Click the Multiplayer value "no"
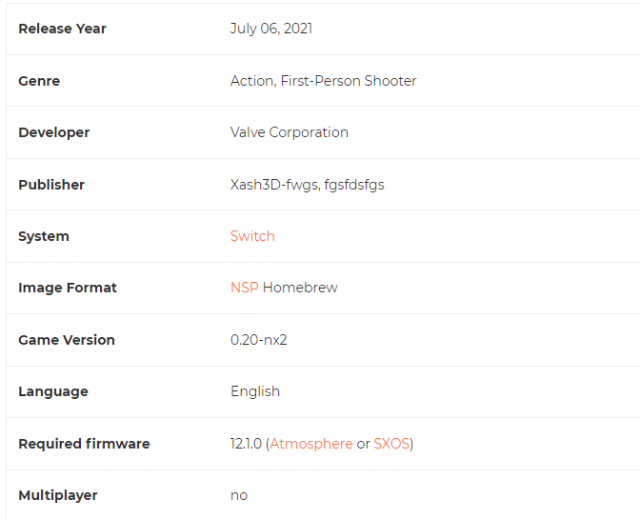 239,496
